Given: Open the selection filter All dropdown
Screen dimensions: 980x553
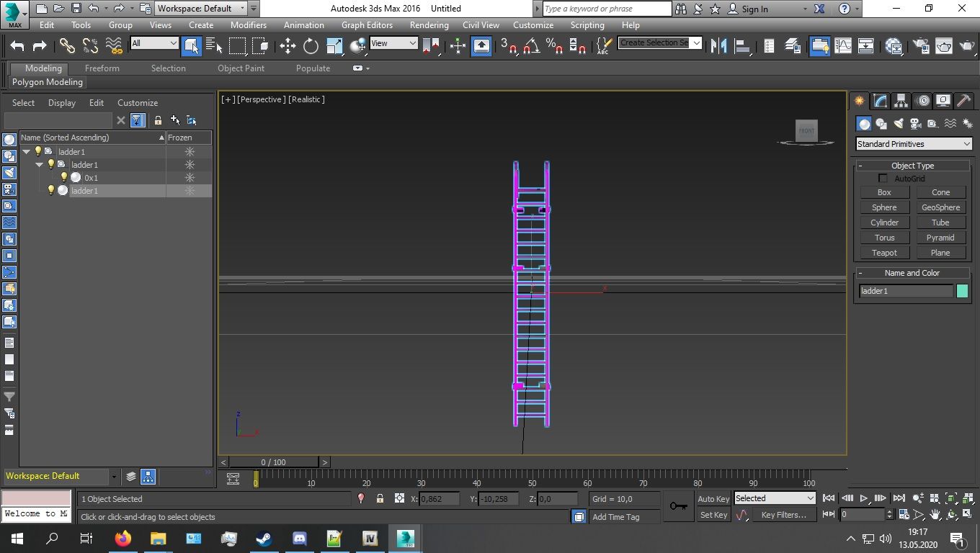Looking at the screenshot, I should click(154, 43).
